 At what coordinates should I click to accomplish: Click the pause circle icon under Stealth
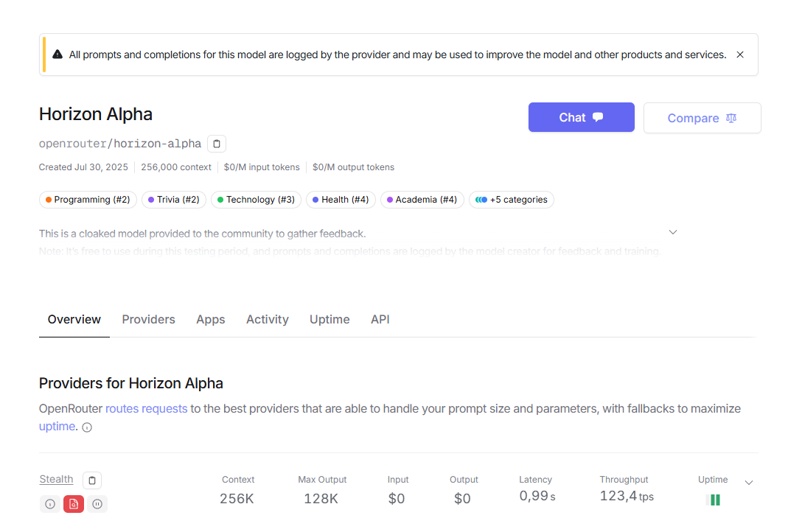click(x=97, y=504)
